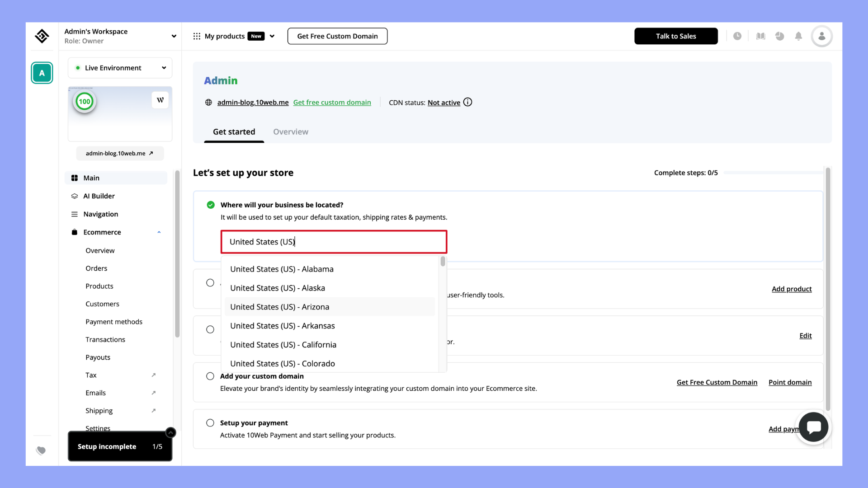Click the CDN status info icon

pyautogui.click(x=468, y=102)
